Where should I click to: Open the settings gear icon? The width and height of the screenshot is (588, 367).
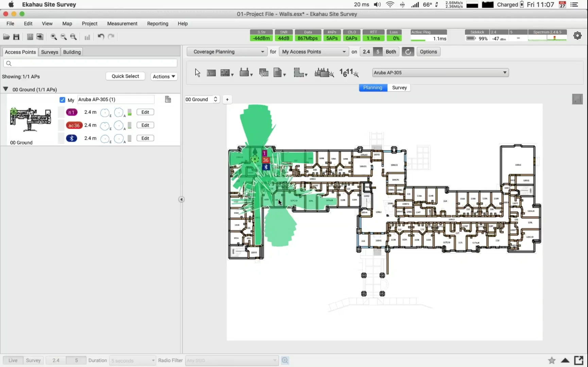(577, 35)
